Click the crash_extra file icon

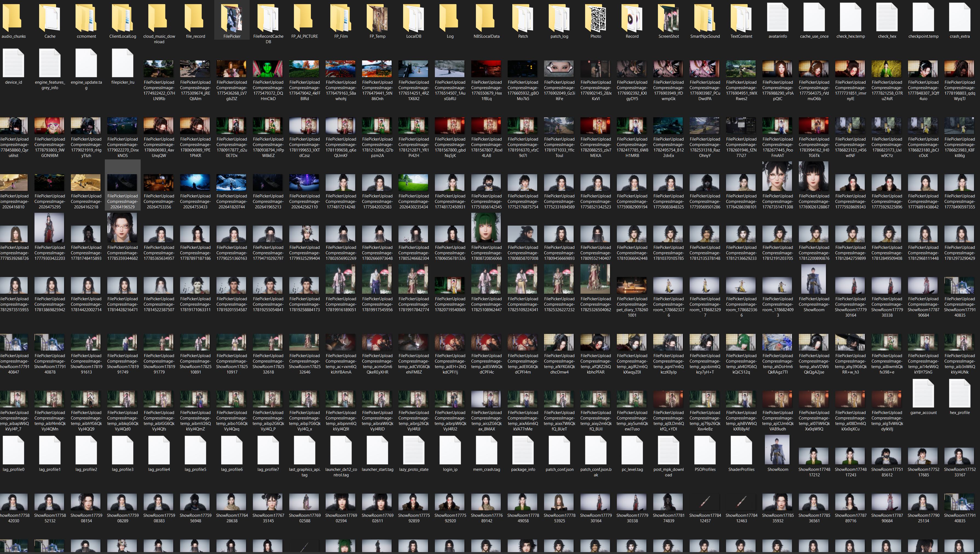[959, 17]
